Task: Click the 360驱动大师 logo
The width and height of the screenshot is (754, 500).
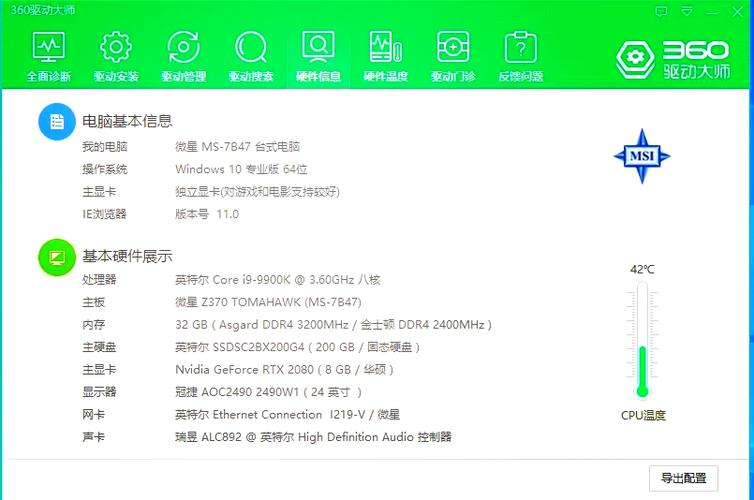Action: click(x=673, y=60)
